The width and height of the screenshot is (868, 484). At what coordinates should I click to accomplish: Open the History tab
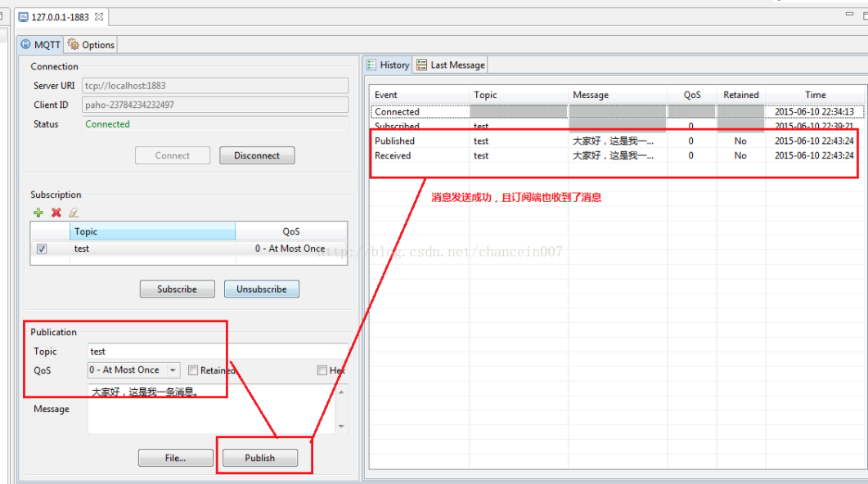388,65
